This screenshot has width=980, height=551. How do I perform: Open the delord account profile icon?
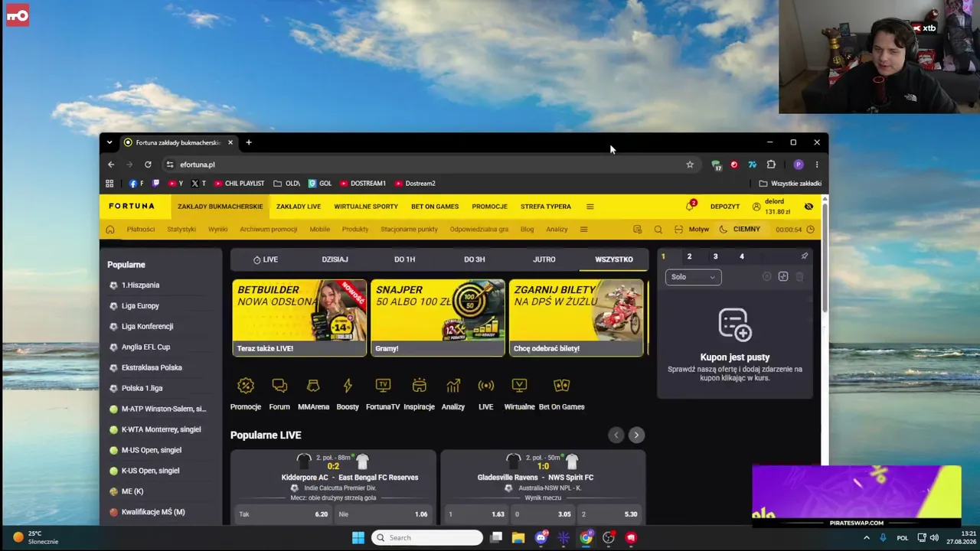(x=756, y=207)
